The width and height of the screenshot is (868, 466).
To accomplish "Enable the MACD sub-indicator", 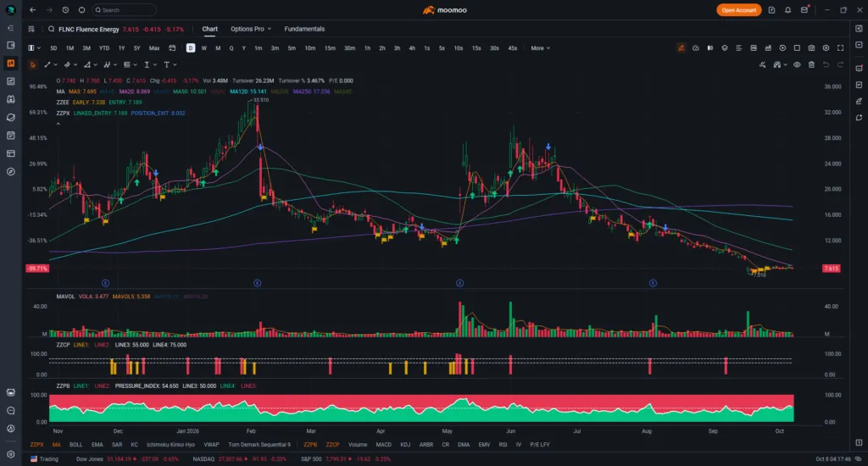I will [384, 445].
